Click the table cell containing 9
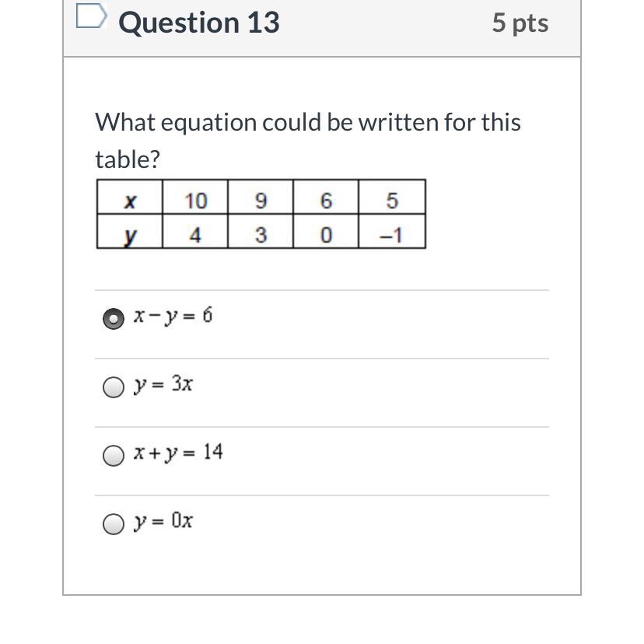The height and width of the screenshot is (644, 644). (261, 201)
